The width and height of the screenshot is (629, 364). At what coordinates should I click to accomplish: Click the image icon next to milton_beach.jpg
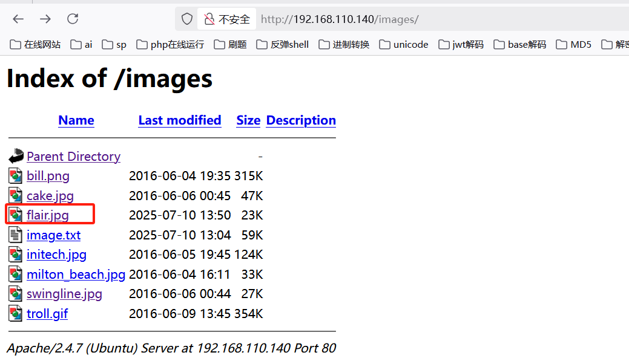click(15, 274)
